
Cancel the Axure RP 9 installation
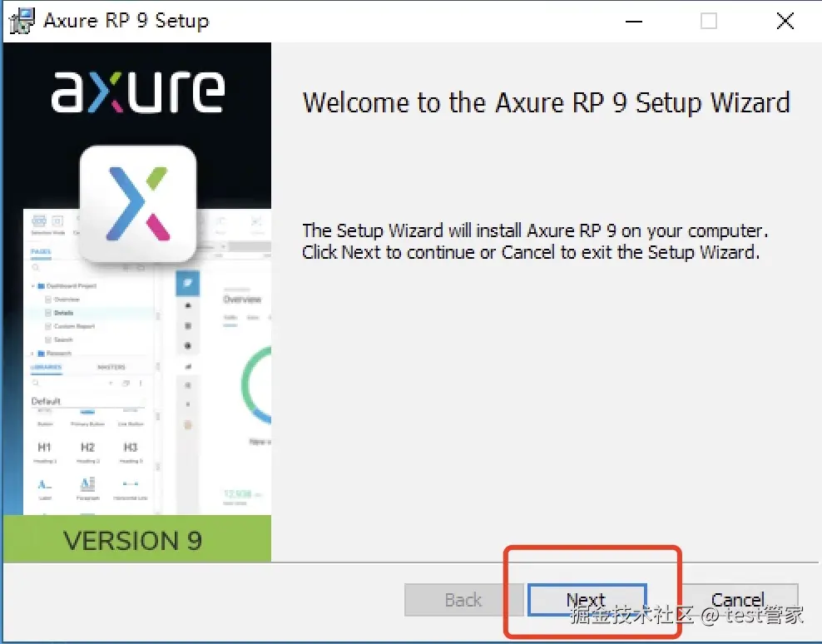point(737,599)
